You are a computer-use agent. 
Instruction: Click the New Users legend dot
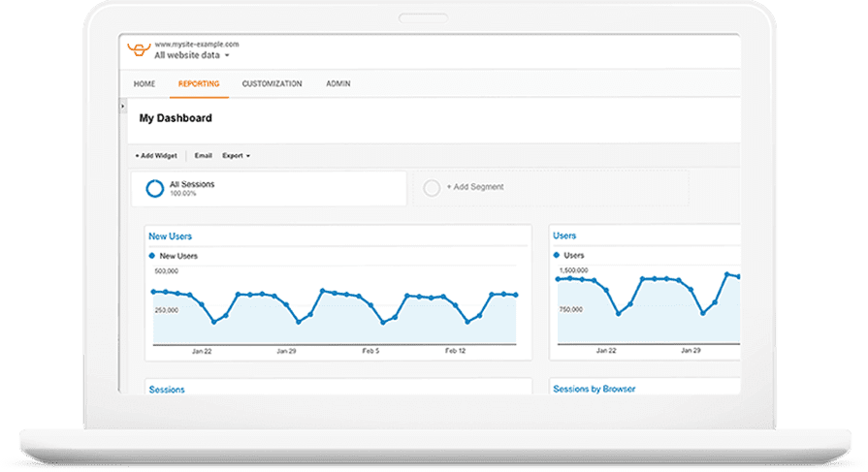(151, 256)
